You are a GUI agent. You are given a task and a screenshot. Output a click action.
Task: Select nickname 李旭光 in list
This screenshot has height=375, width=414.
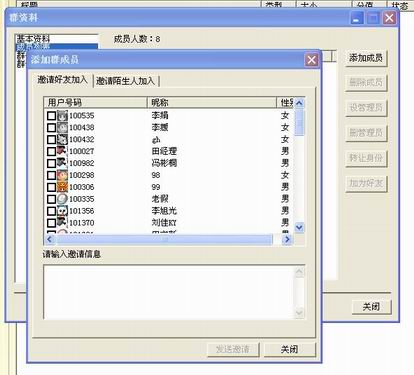click(164, 211)
